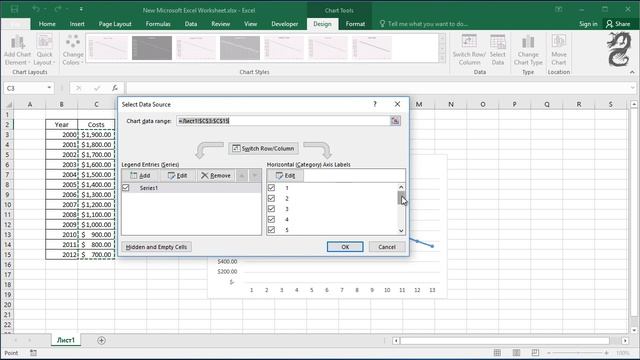Screen dimensions: 640x360
Task: Click the OK button
Action: coord(345,247)
